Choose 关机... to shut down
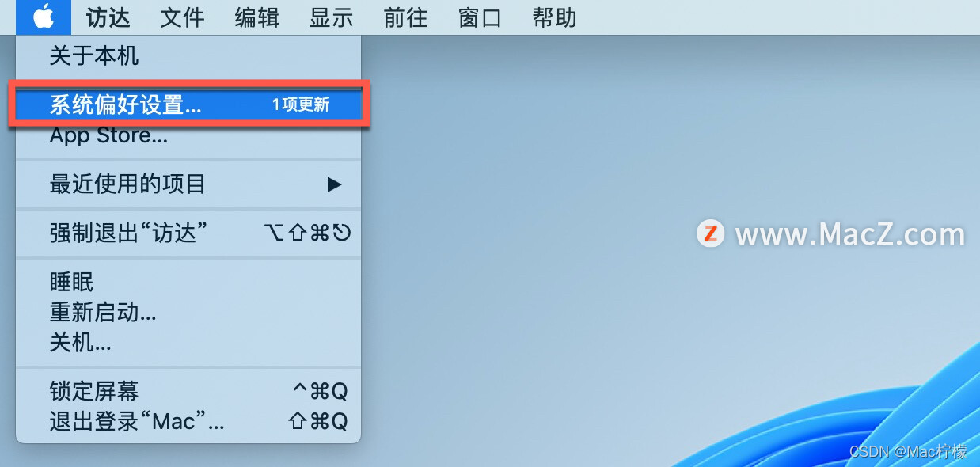This screenshot has height=467, width=980. coord(188,342)
